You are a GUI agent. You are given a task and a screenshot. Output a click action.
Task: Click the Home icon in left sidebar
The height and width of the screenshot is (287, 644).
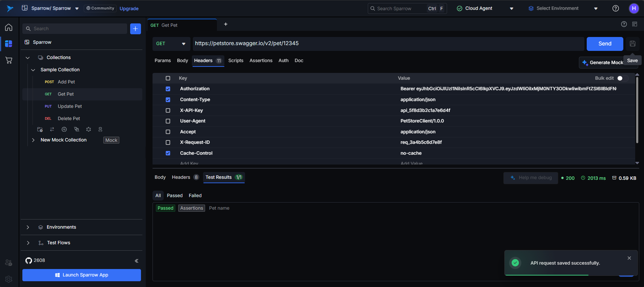click(9, 27)
